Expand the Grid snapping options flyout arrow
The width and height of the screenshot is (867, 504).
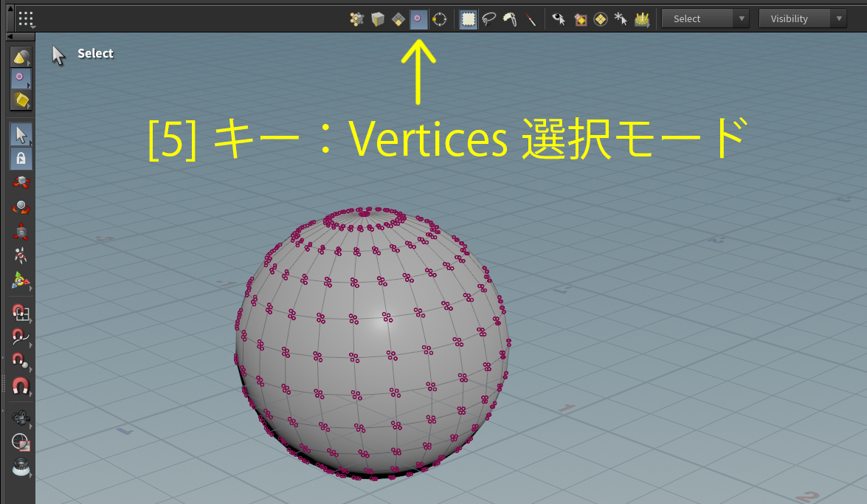(x=30, y=321)
